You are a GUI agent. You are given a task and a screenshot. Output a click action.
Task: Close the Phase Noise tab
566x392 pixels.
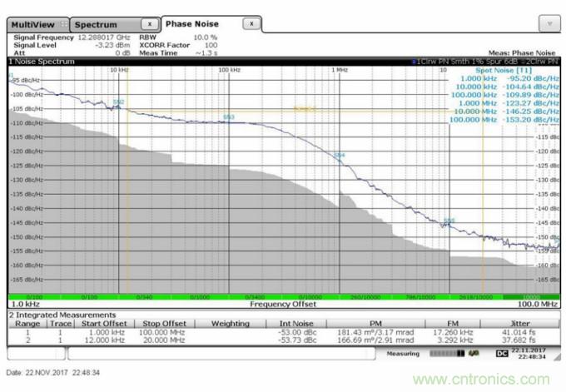(x=252, y=24)
